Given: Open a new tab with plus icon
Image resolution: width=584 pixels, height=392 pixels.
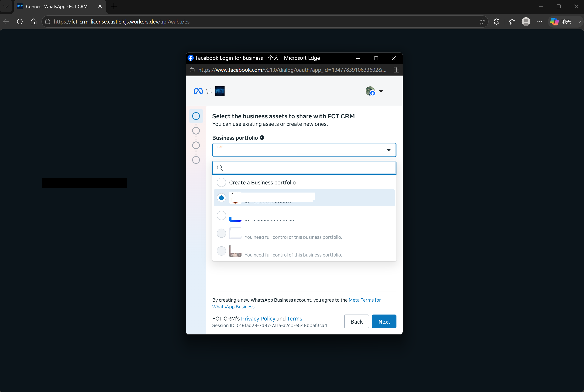Looking at the screenshot, I should coord(114,6).
